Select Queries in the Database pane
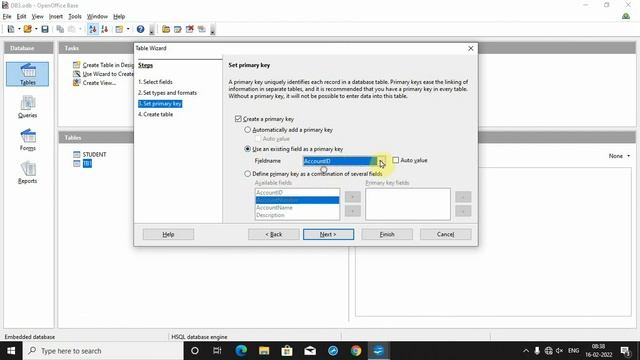Image resolution: width=640 pixels, height=360 pixels. 27,107
